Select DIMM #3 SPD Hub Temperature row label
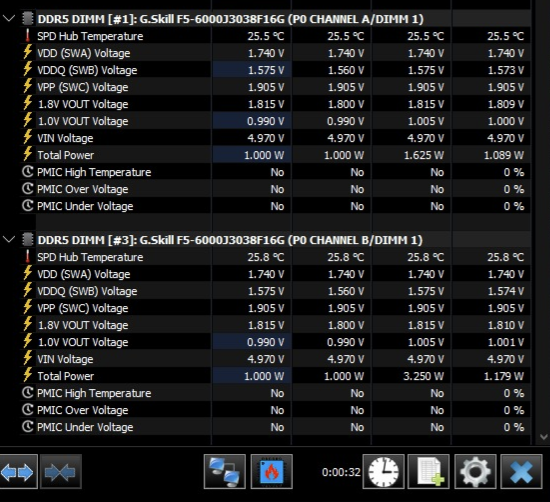 [x=90, y=257]
